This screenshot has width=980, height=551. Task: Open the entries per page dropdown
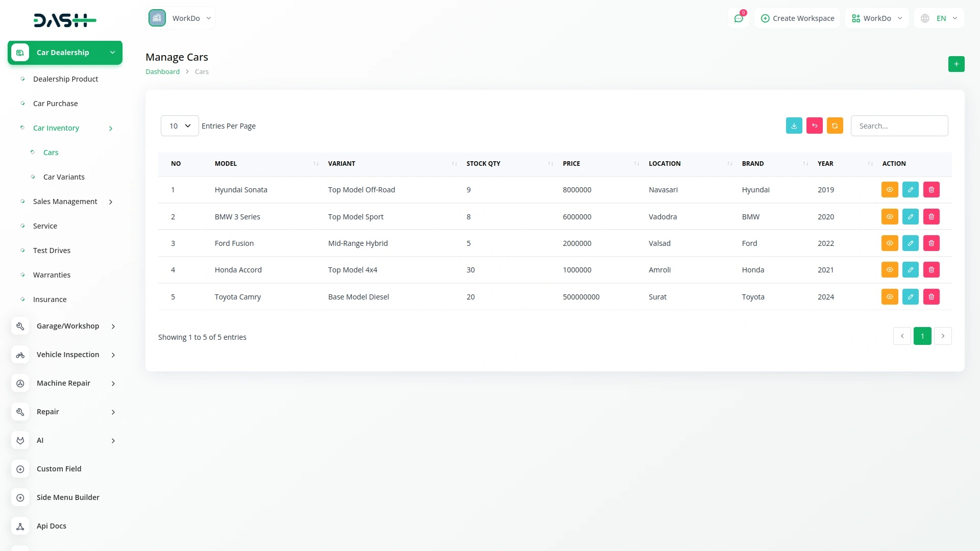pyautogui.click(x=180, y=126)
